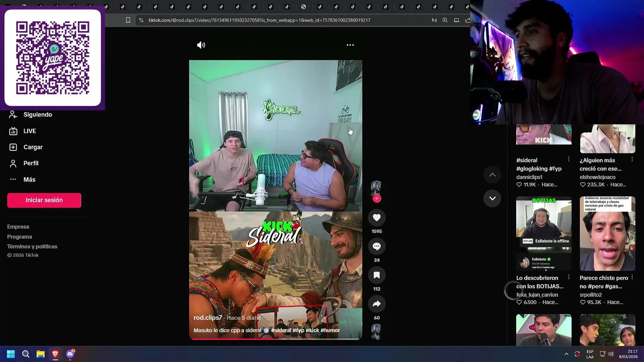The height and width of the screenshot is (362, 644).
Task: Open site settings icon beside the URL
Action: 141,20
